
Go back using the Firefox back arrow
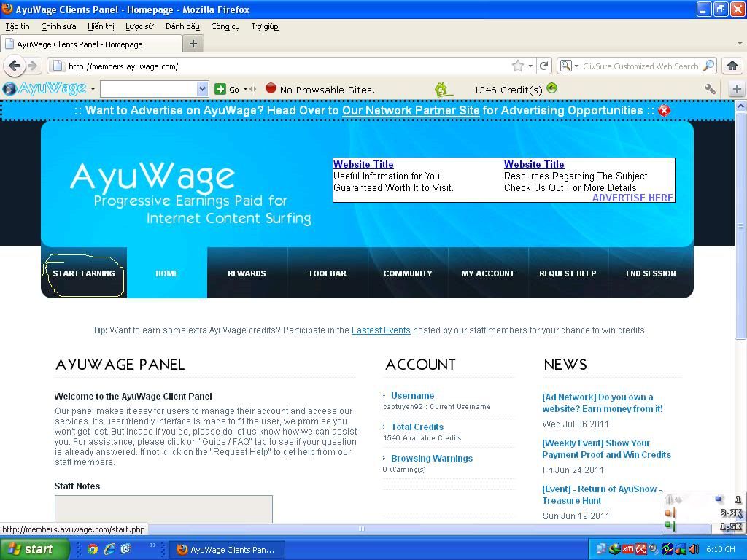coord(15,66)
